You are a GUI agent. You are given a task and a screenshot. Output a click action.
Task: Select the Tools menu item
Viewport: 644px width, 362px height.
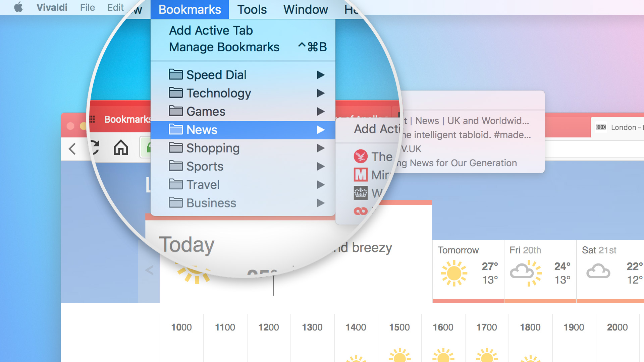pos(251,9)
